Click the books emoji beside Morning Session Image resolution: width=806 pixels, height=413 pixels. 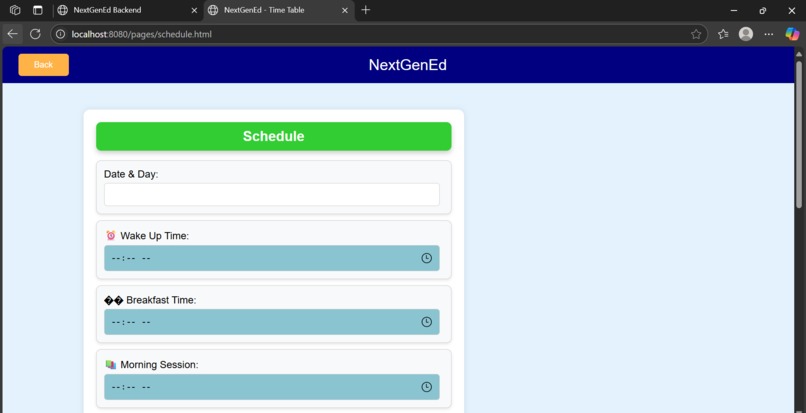coord(111,364)
